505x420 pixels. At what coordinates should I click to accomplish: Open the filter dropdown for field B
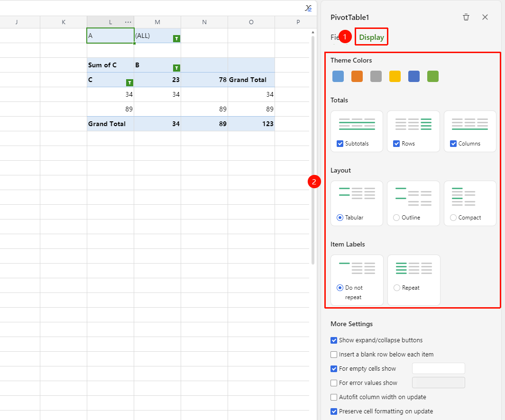tap(176, 68)
